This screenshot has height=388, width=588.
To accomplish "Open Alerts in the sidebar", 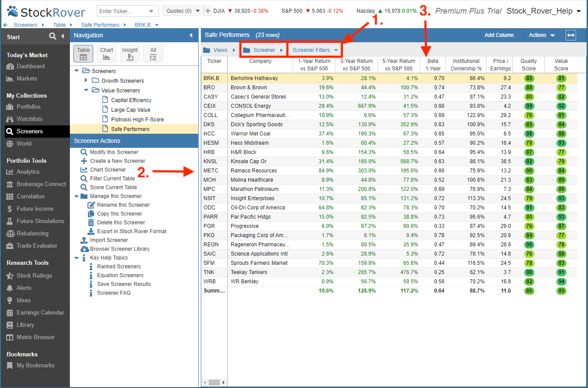I will pos(24,288).
